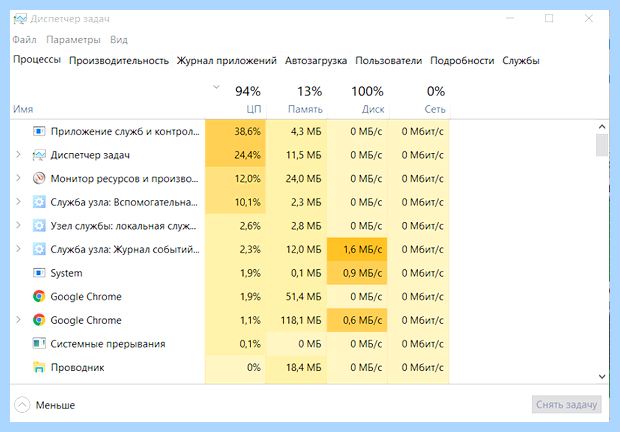Click the 24,0 МБ memory cell
The image size is (620, 432).
pos(297,179)
